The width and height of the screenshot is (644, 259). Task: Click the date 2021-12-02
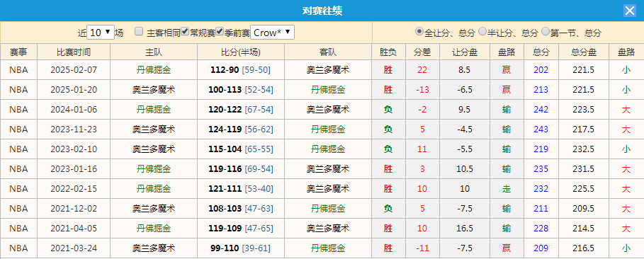coord(74,209)
